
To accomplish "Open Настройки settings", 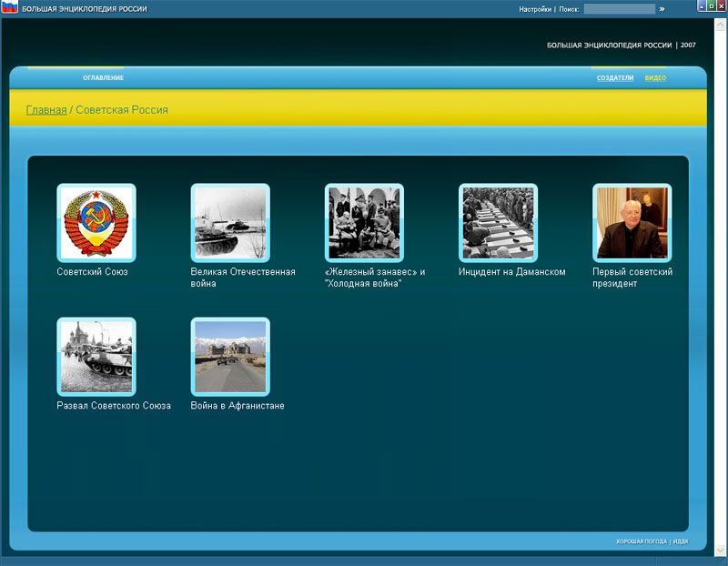I will pyautogui.click(x=535, y=9).
